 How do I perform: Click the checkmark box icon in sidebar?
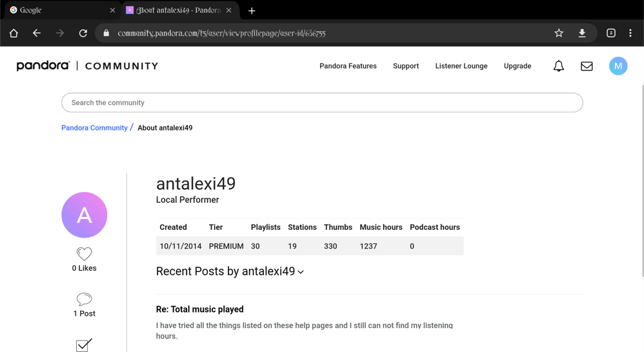pos(84,345)
